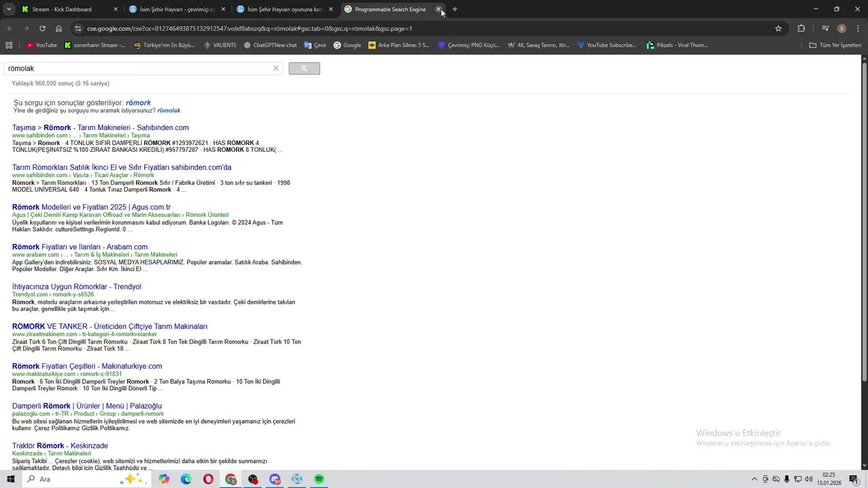Open Traktör Römork Keskinzade result
This screenshot has width=868, height=488.
tap(60, 446)
